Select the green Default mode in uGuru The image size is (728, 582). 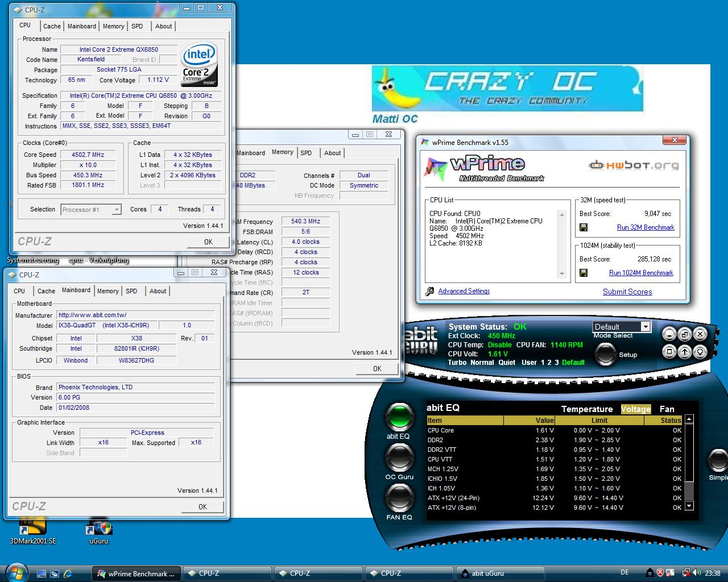click(573, 362)
